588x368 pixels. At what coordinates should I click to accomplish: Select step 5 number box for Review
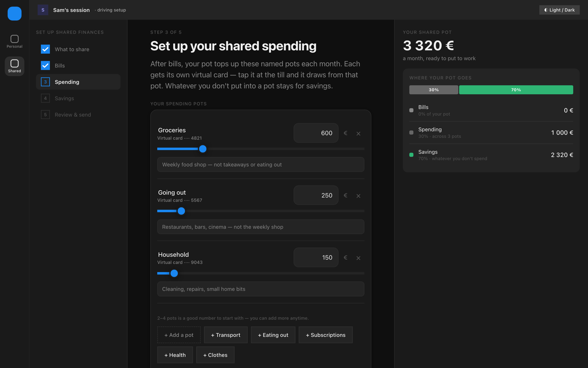pyautogui.click(x=45, y=114)
